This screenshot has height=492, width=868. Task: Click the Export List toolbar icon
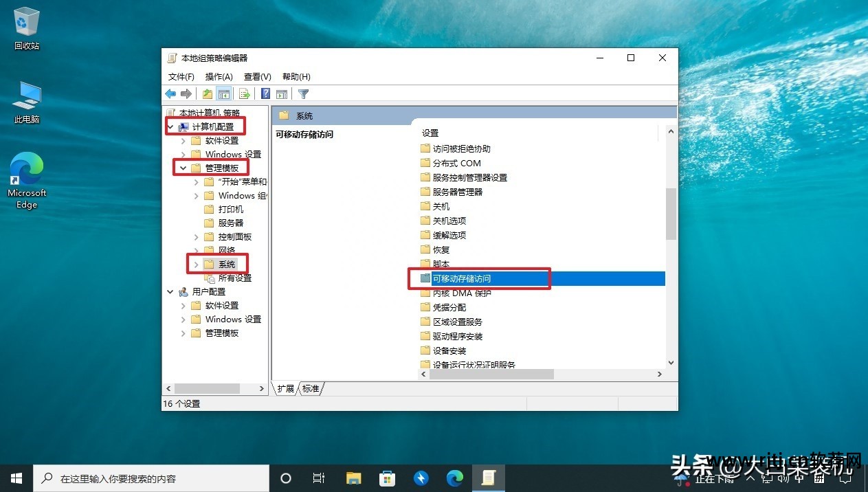tap(244, 94)
